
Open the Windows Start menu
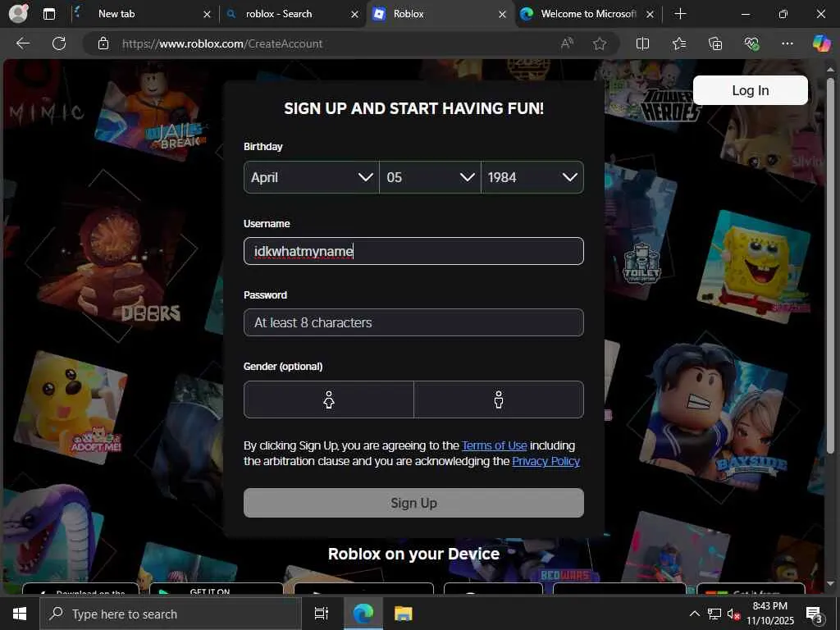pyautogui.click(x=20, y=614)
